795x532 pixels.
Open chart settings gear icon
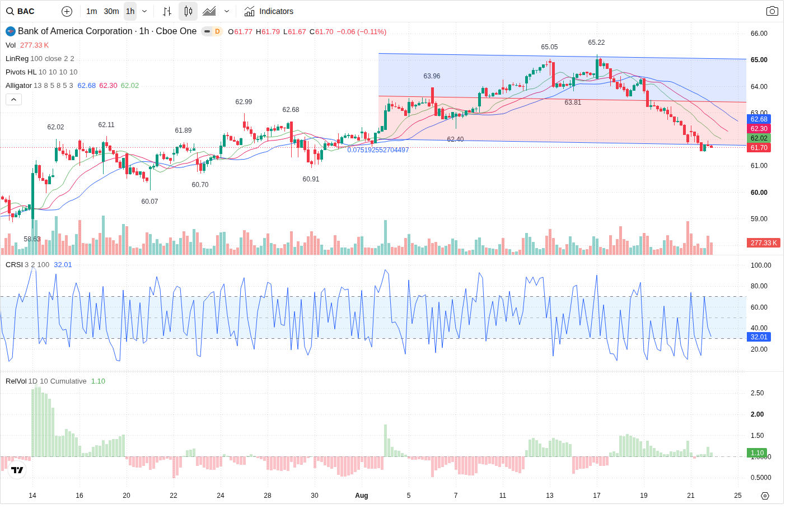coord(765,496)
